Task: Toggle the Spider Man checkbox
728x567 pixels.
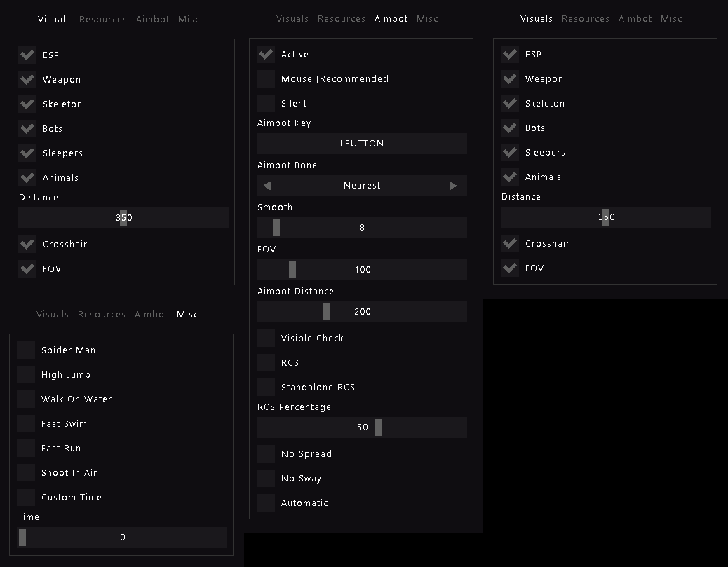Action: (26, 350)
